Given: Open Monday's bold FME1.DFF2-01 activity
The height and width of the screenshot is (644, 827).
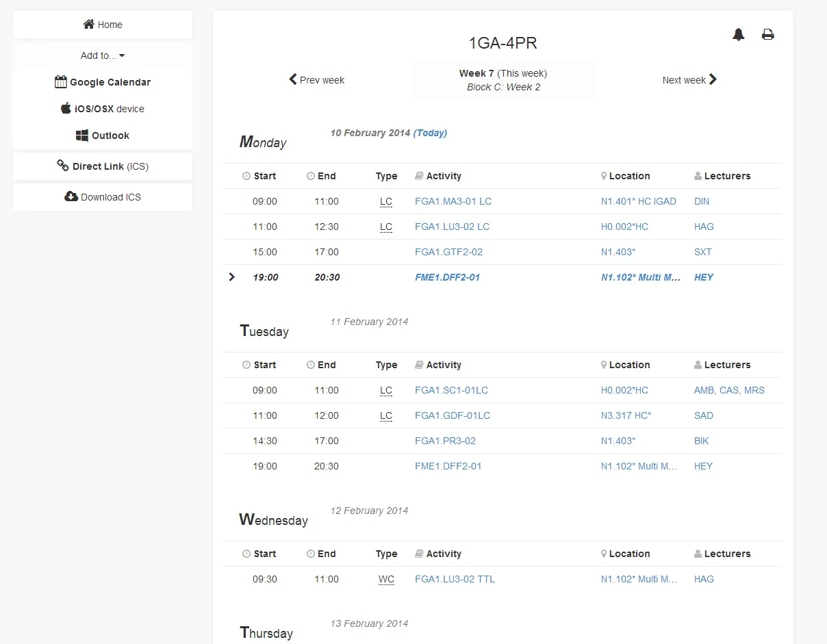Looking at the screenshot, I should (447, 277).
